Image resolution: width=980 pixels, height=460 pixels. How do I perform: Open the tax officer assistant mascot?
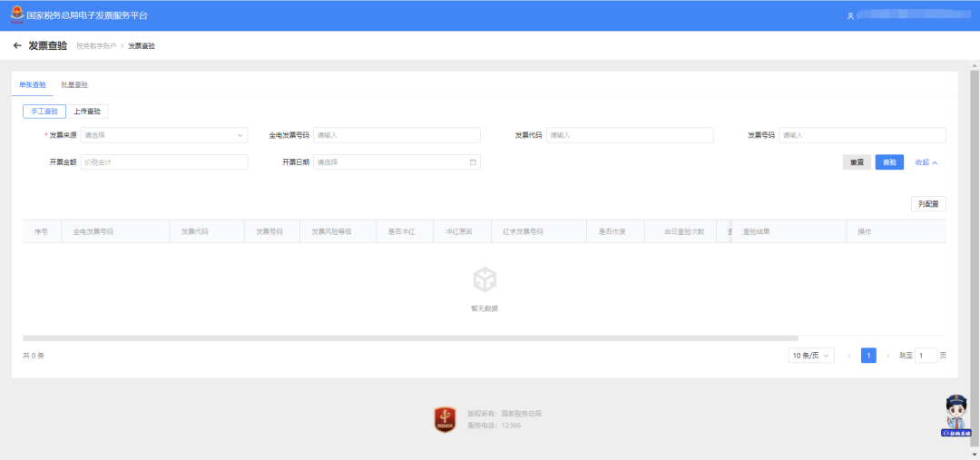[x=955, y=416]
